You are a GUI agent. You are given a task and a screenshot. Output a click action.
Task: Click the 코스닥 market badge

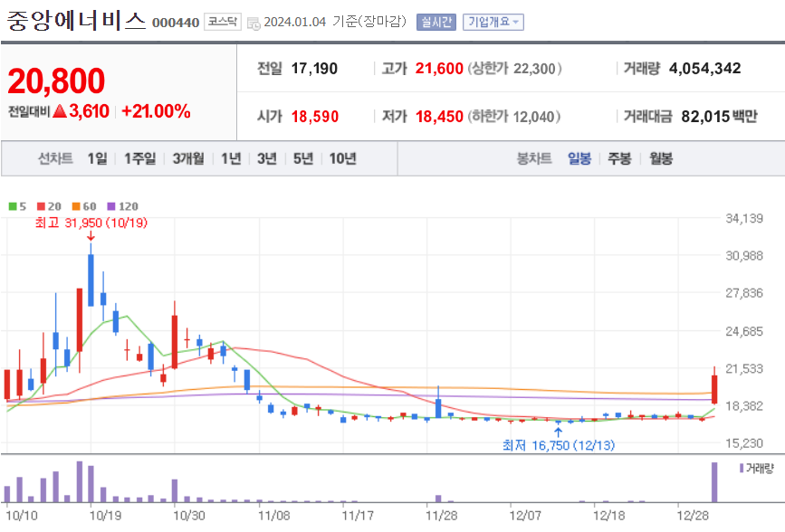[x=223, y=22]
